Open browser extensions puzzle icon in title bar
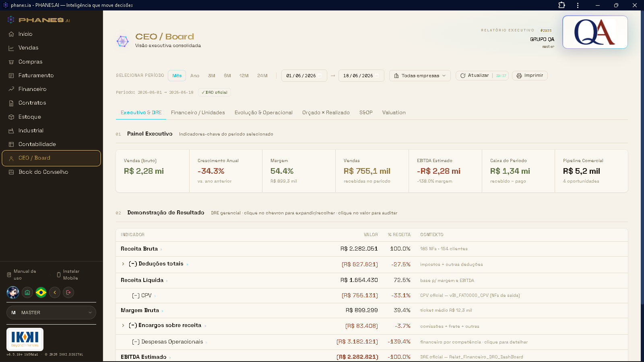 click(562, 5)
